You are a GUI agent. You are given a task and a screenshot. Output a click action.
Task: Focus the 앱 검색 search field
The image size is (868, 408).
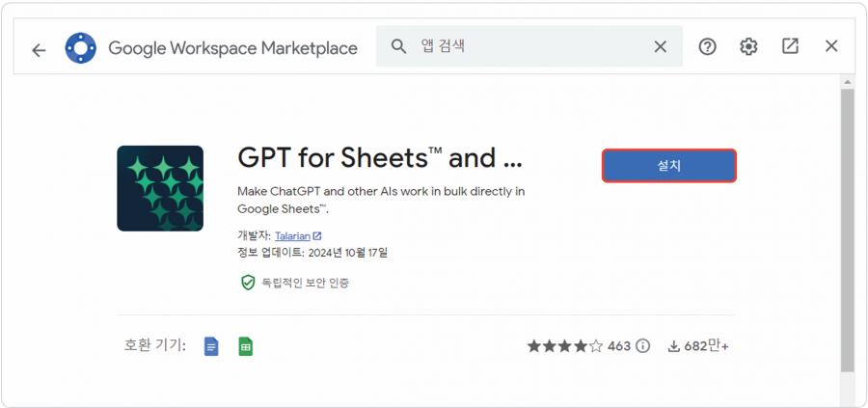click(x=529, y=46)
